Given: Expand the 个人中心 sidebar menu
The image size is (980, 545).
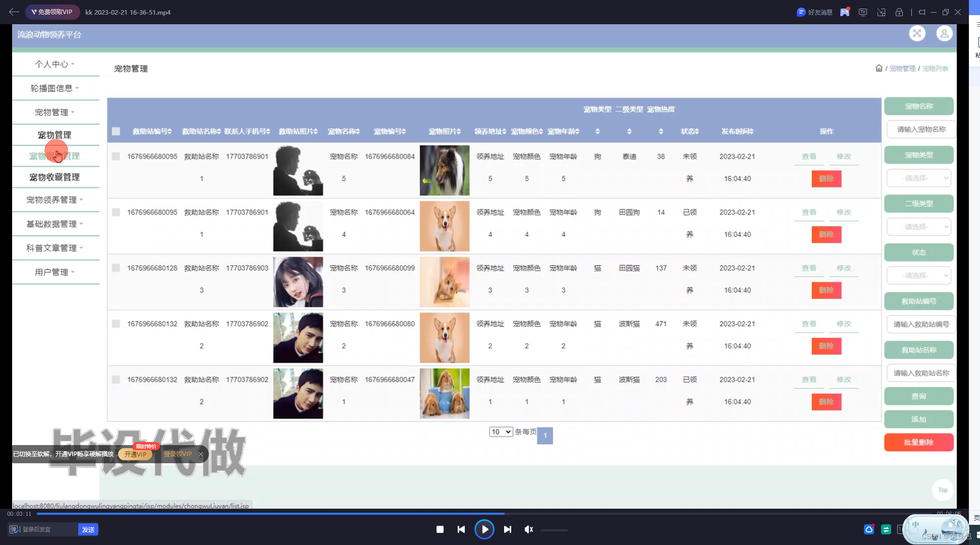Looking at the screenshot, I should (x=55, y=64).
